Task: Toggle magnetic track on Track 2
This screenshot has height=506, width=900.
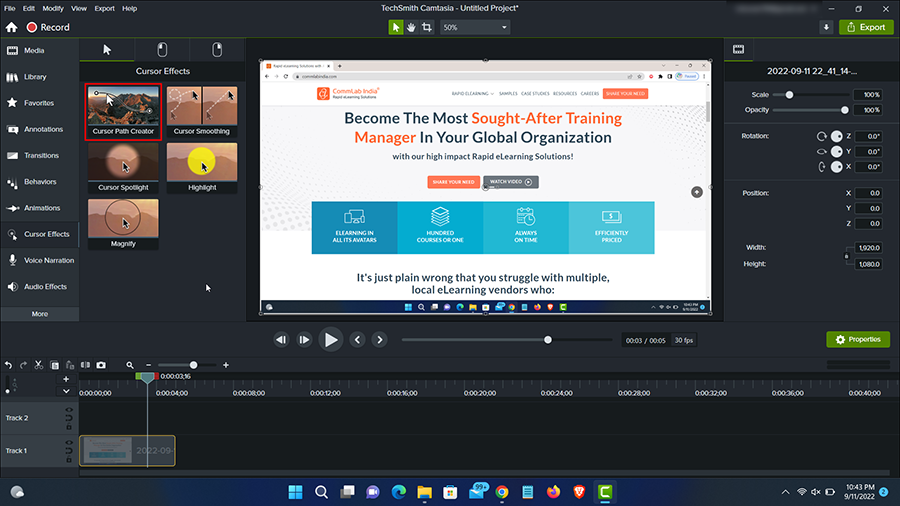Action: pos(69,418)
